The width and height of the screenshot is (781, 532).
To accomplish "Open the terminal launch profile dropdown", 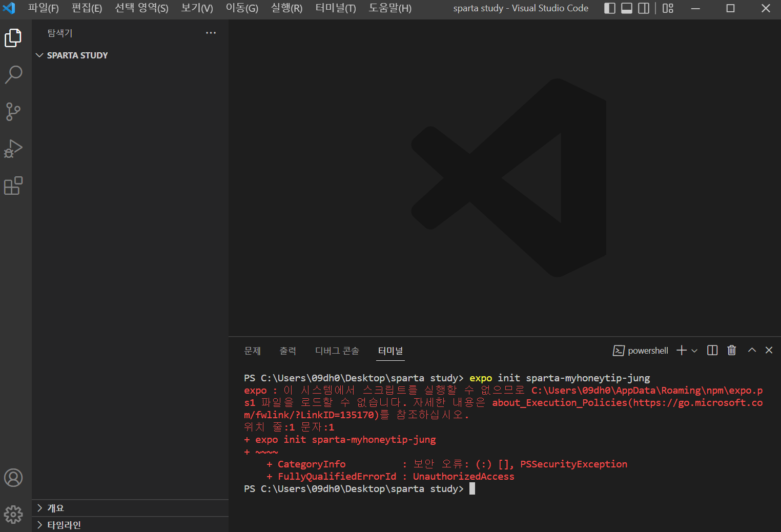I will 694,351.
